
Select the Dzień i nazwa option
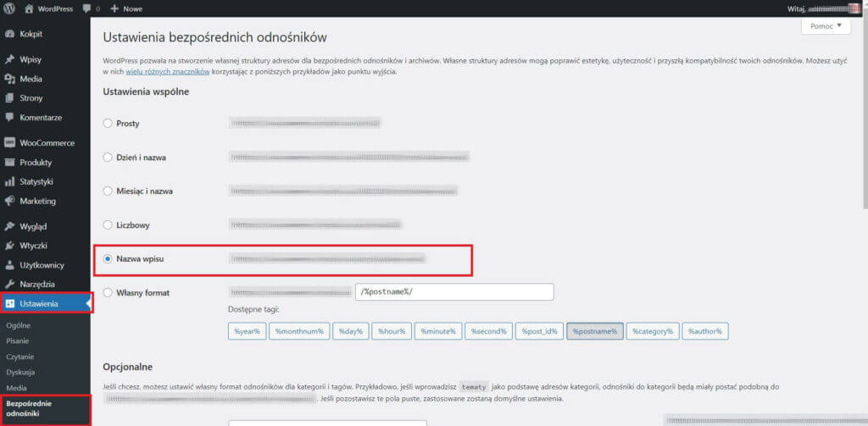(x=108, y=158)
